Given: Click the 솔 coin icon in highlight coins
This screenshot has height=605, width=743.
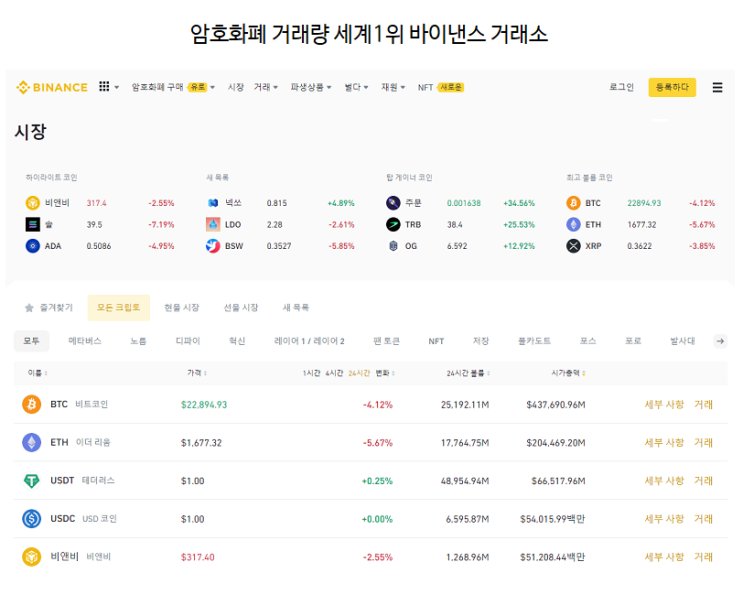Looking at the screenshot, I should click(x=32, y=224).
